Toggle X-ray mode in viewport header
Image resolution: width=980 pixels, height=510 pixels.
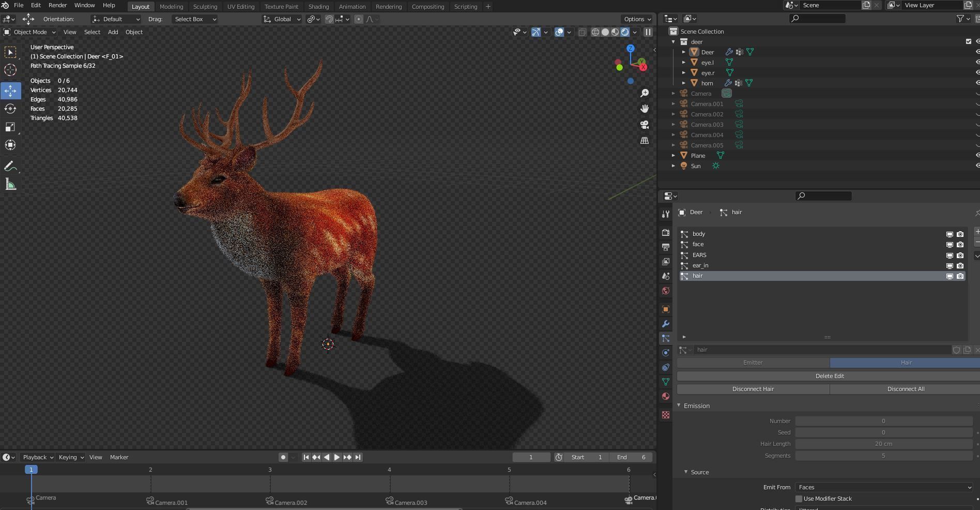point(582,32)
